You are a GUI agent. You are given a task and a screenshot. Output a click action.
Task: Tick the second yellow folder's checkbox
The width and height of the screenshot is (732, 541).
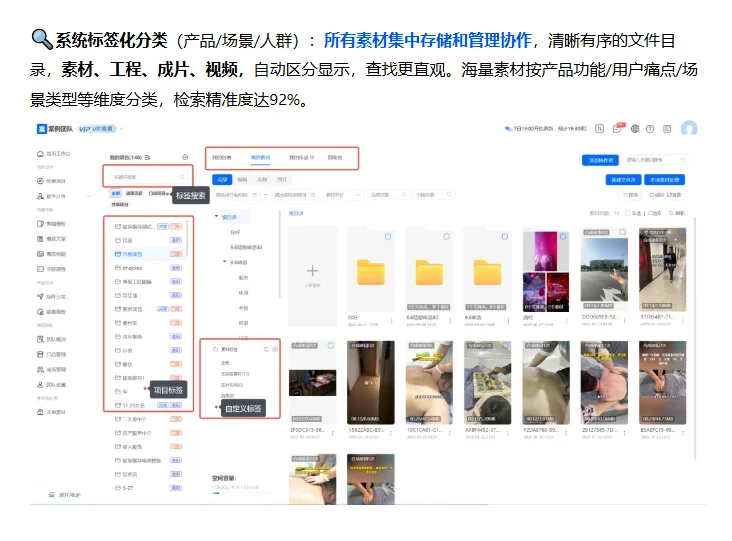[x=446, y=237]
